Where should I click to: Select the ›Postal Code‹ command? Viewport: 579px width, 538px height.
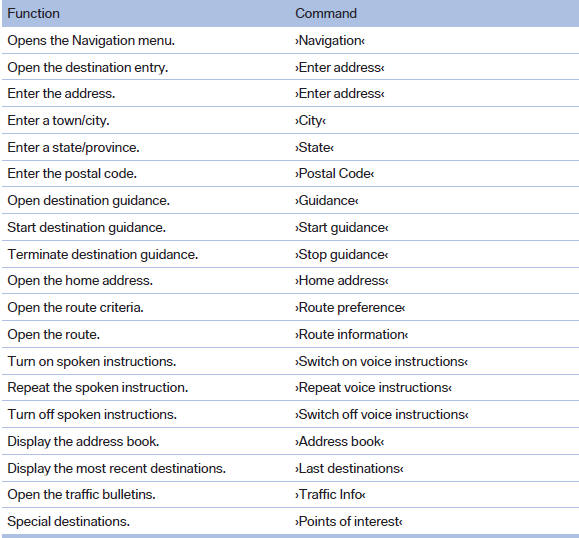point(335,174)
